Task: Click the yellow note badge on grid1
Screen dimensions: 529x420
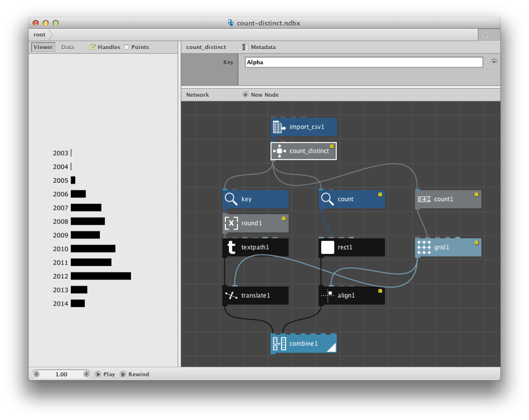Action: click(477, 243)
